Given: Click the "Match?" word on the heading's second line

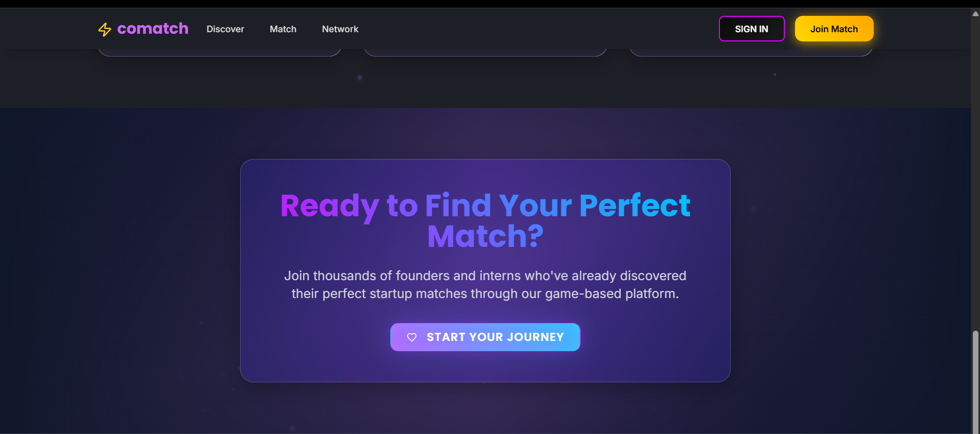Looking at the screenshot, I should click(x=485, y=236).
